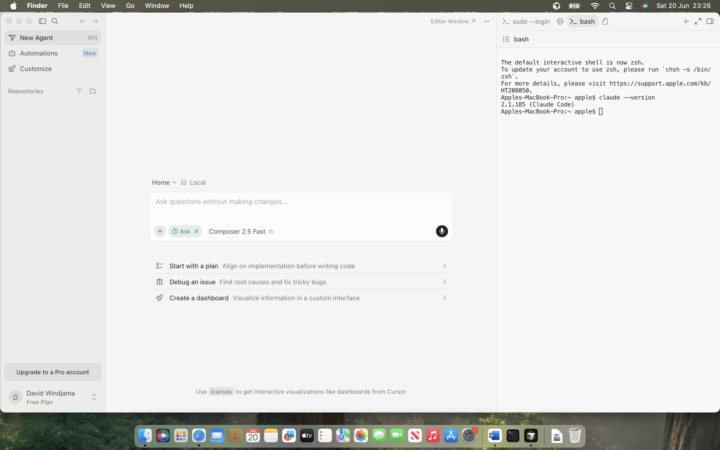The image size is (720, 450).
Task: Add a new terminal with the plus icon
Action: (x=686, y=21)
